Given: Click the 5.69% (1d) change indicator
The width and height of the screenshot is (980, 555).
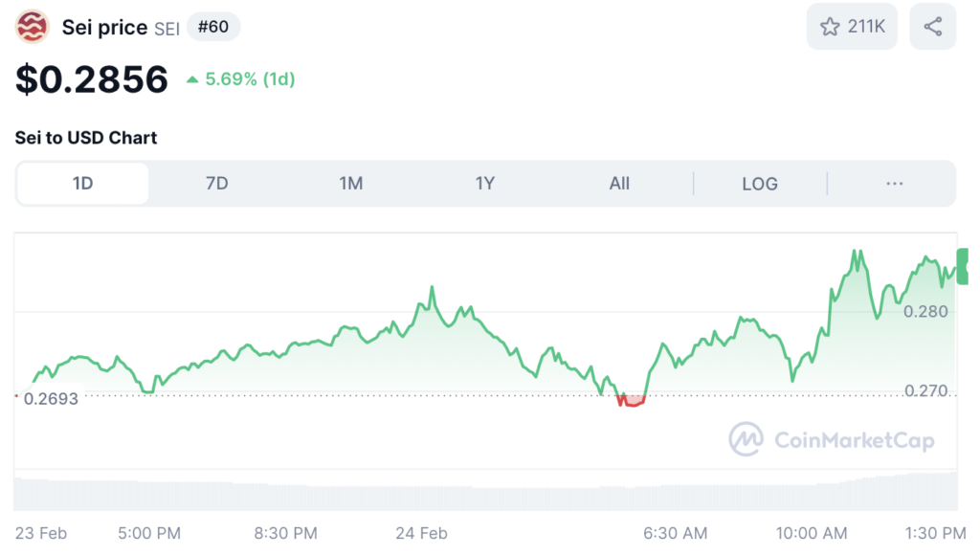Looking at the screenshot, I should (241, 79).
